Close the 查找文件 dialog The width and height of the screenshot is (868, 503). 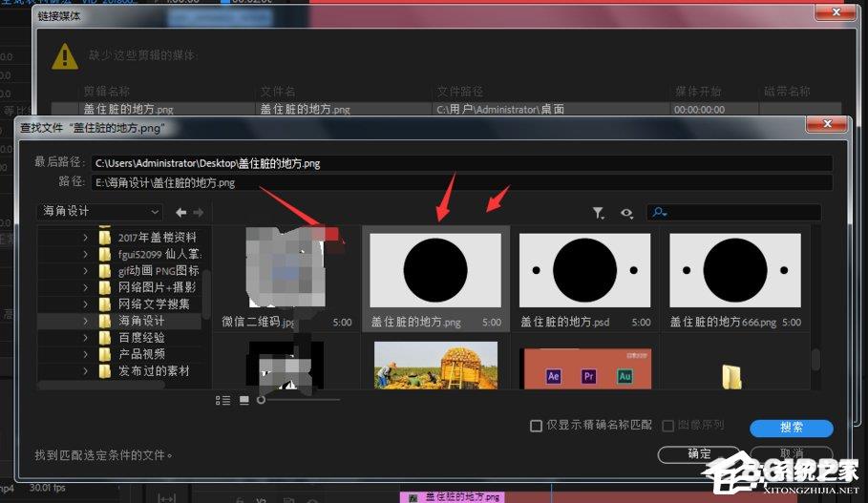pos(827,124)
